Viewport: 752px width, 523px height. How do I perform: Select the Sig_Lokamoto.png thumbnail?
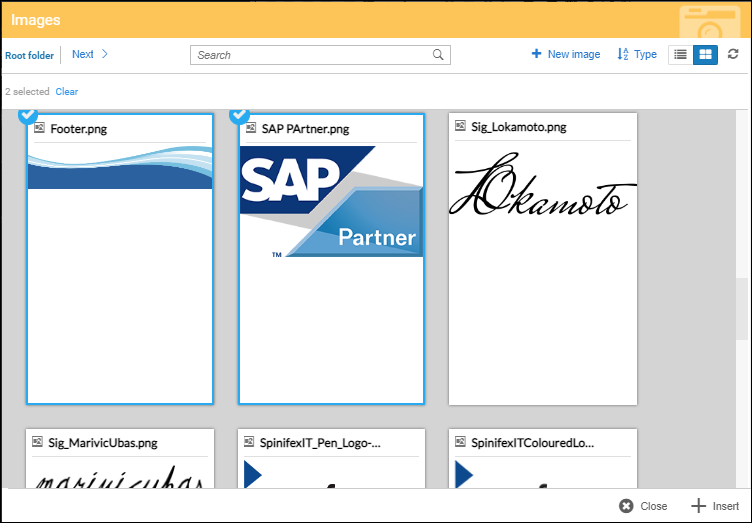tap(542, 260)
